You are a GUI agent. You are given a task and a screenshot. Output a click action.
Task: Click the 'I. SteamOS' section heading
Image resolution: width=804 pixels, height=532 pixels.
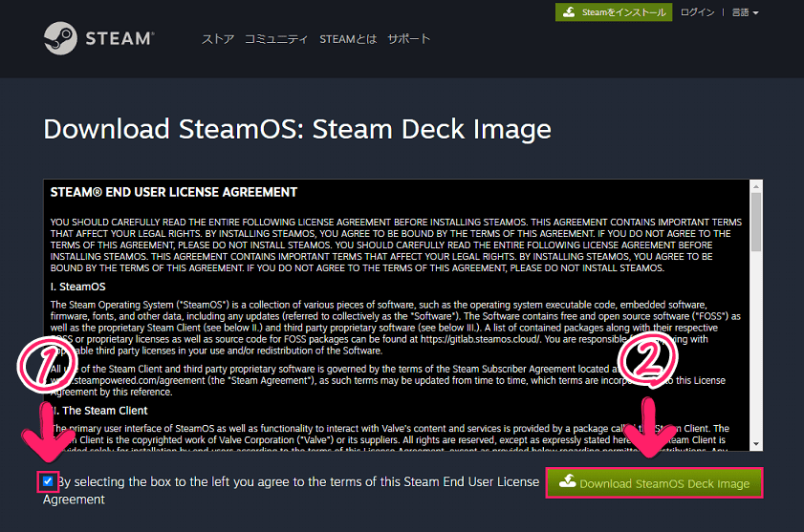(x=78, y=287)
